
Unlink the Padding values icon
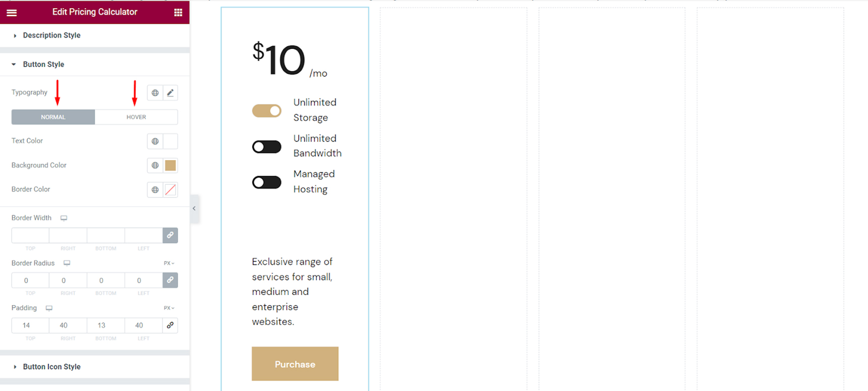[170, 325]
